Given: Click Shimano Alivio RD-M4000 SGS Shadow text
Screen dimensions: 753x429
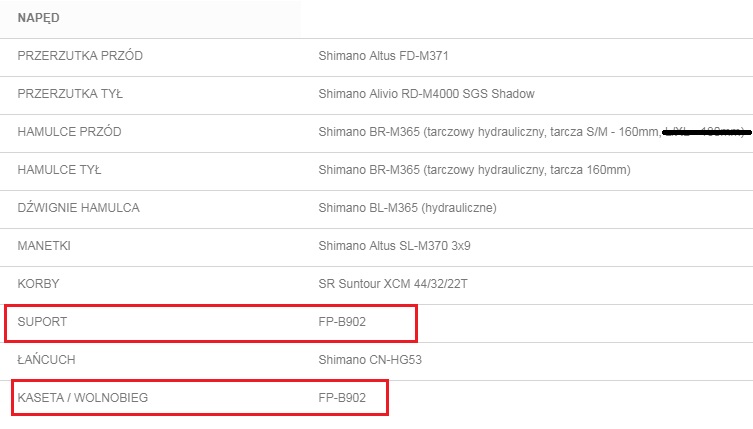Looking at the screenshot, I should (x=426, y=94).
